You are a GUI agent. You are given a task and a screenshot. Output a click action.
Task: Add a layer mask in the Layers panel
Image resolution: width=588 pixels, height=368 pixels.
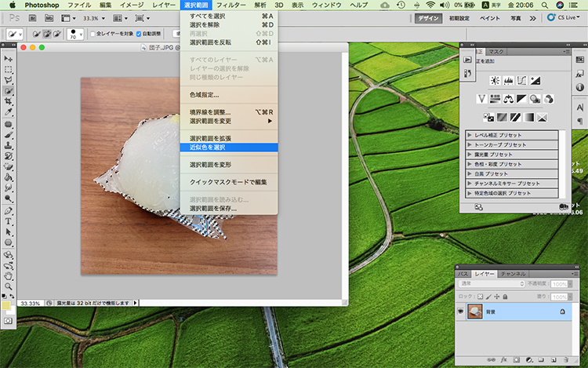coord(517,359)
